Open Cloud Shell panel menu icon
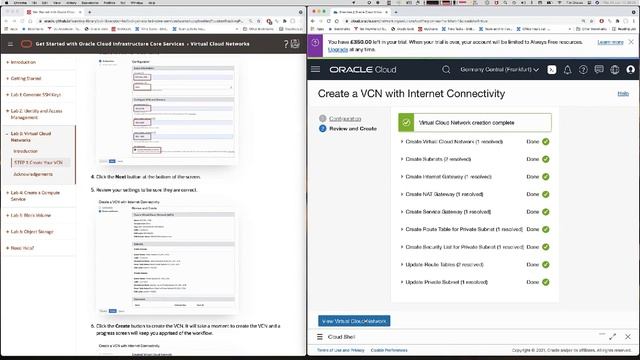 (x=320, y=337)
